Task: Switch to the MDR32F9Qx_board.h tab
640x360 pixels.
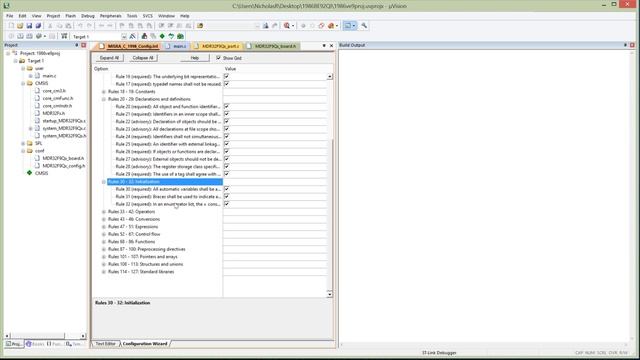Action: (x=272, y=46)
